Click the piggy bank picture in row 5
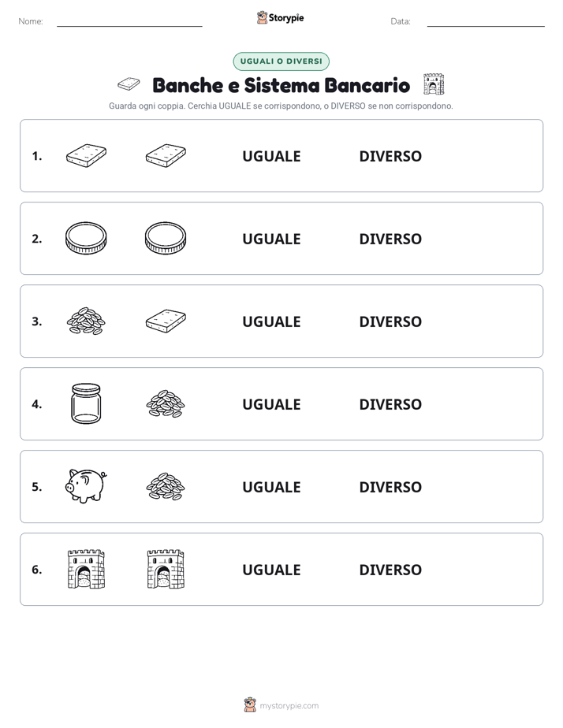 [86, 485]
